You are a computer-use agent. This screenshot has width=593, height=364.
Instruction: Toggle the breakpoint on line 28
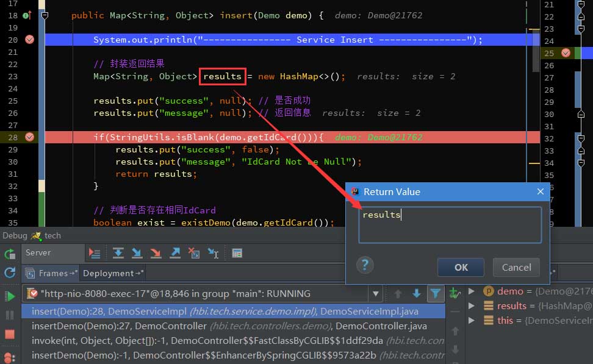[x=29, y=137]
